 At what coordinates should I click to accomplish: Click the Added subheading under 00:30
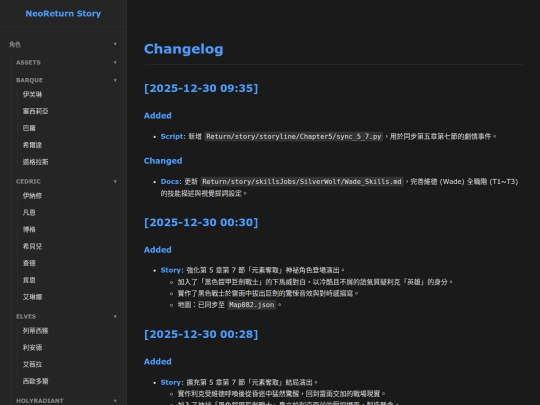[158, 250]
